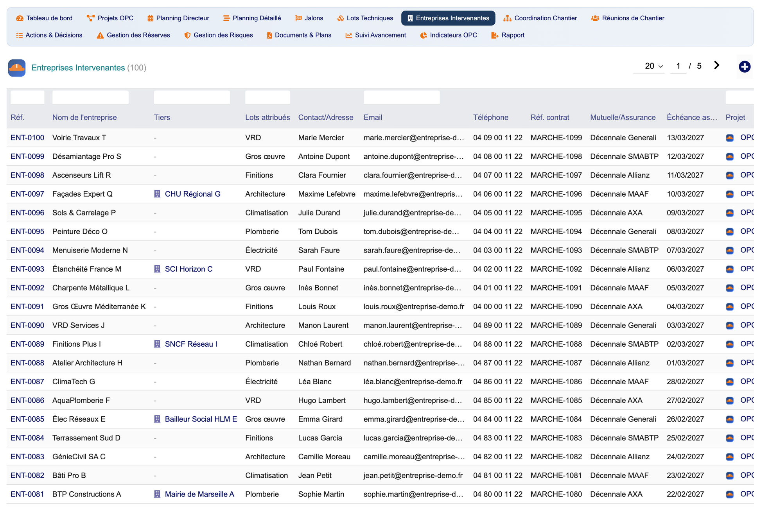
Task: Open the Projets OPC tab
Action: pyautogui.click(x=110, y=18)
